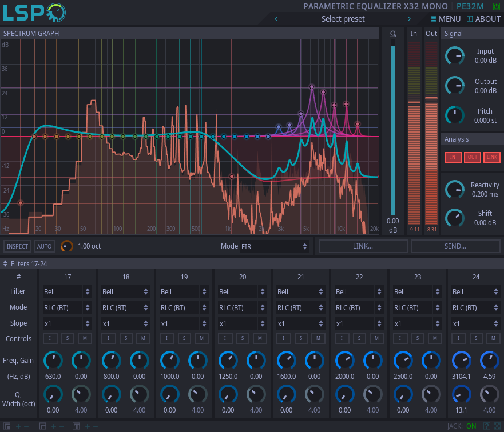Click the spectrum graph magnifier zoom icon
Screen dimensions: 504x432
pos(392,33)
